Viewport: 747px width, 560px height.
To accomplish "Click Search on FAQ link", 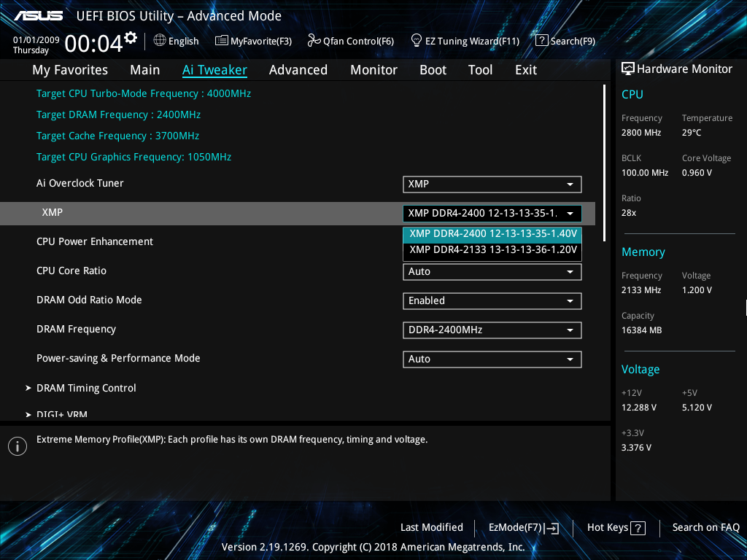I will pyautogui.click(x=706, y=528).
